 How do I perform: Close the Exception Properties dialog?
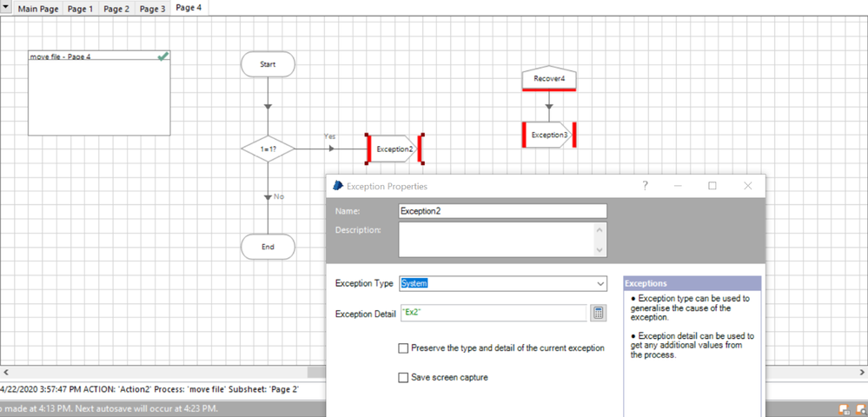tap(748, 186)
